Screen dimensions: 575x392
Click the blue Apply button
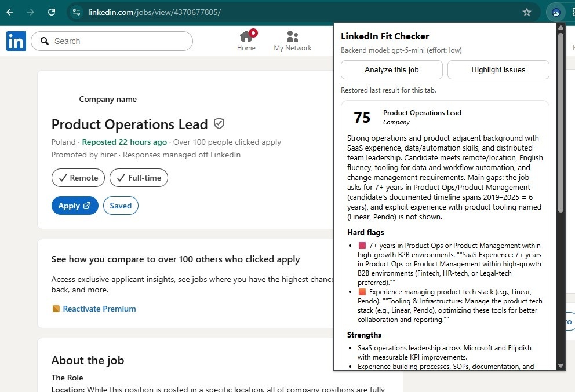coord(74,206)
